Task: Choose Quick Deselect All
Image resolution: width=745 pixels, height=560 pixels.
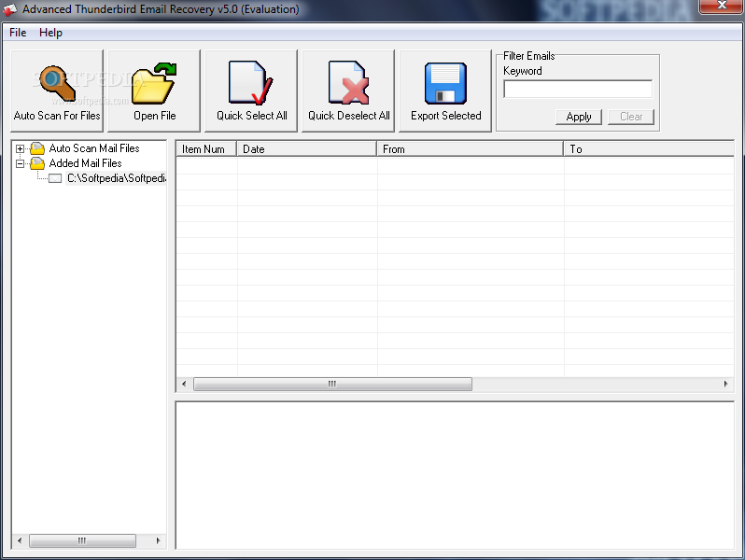Action: tap(348, 91)
